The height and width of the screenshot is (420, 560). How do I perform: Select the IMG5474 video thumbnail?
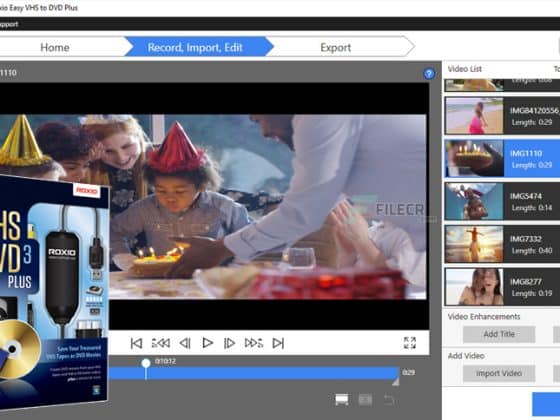[475, 201]
